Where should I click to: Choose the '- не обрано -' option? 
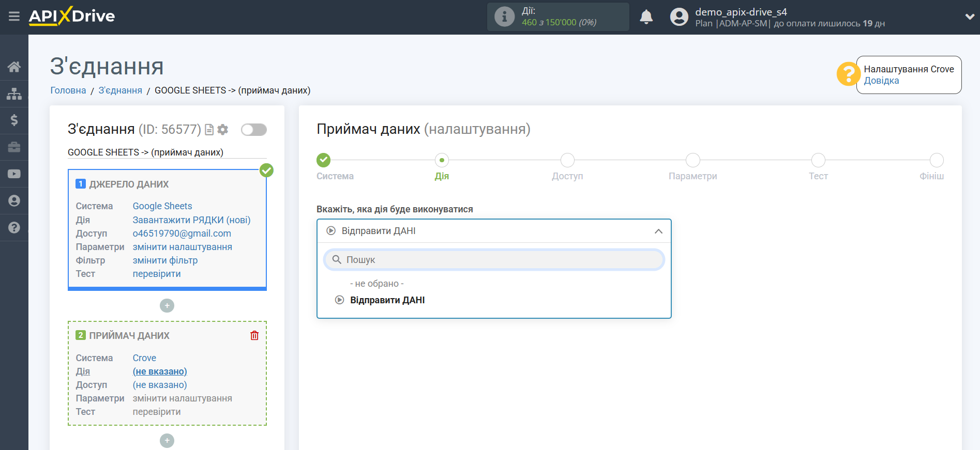(x=376, y=284)
